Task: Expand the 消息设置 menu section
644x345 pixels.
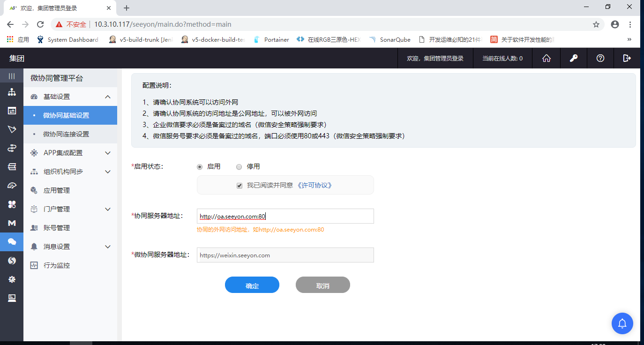Action: [x=108, y=247]
